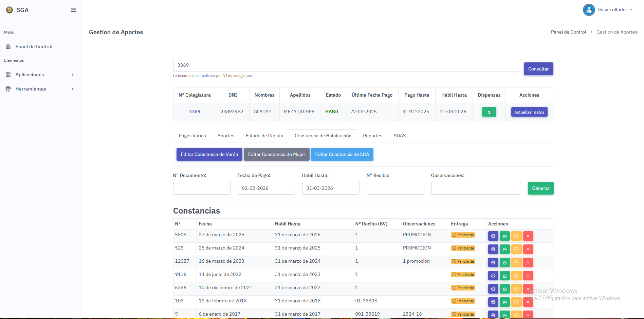
Task: Click orange minus icon for constancia 525
Action: pyautogui.click(x=516, y=249)
